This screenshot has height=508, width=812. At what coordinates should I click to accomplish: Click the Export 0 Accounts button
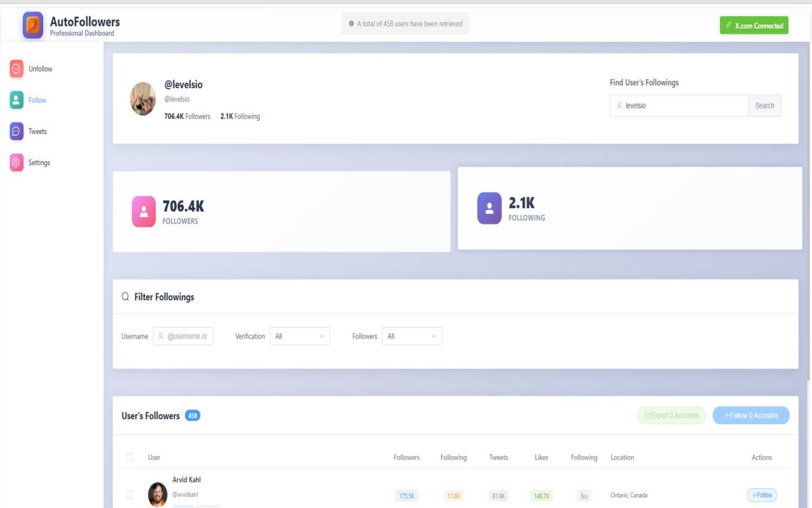tap(671, 415)
